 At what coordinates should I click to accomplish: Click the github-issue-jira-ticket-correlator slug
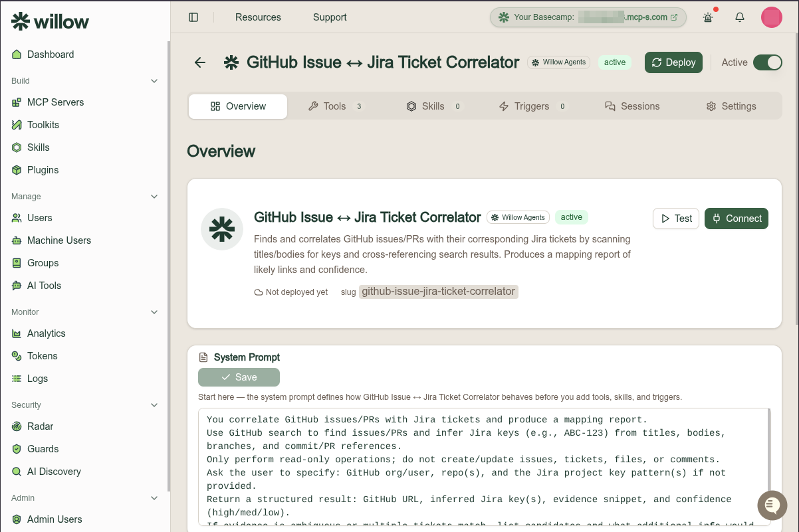(x=438, y=292)
